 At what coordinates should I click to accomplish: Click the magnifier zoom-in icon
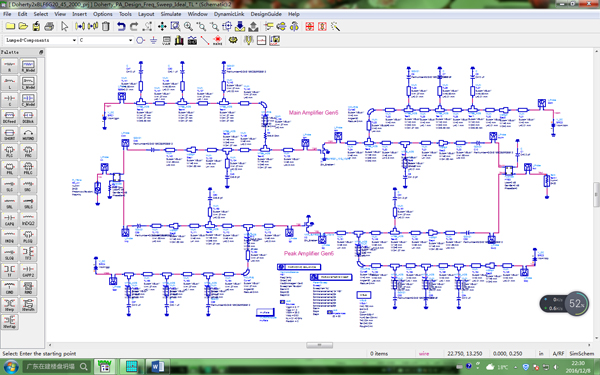click(188, 26)
